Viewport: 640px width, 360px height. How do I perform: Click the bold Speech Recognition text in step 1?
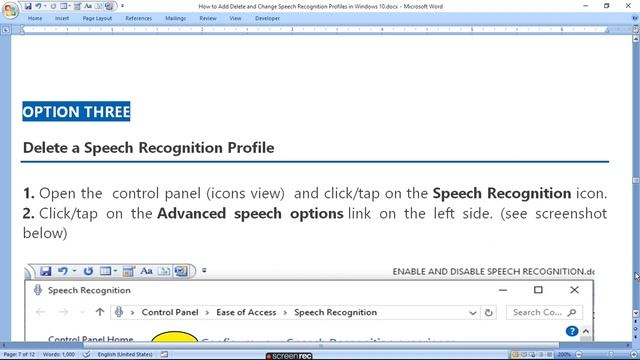tap(502, 193)
